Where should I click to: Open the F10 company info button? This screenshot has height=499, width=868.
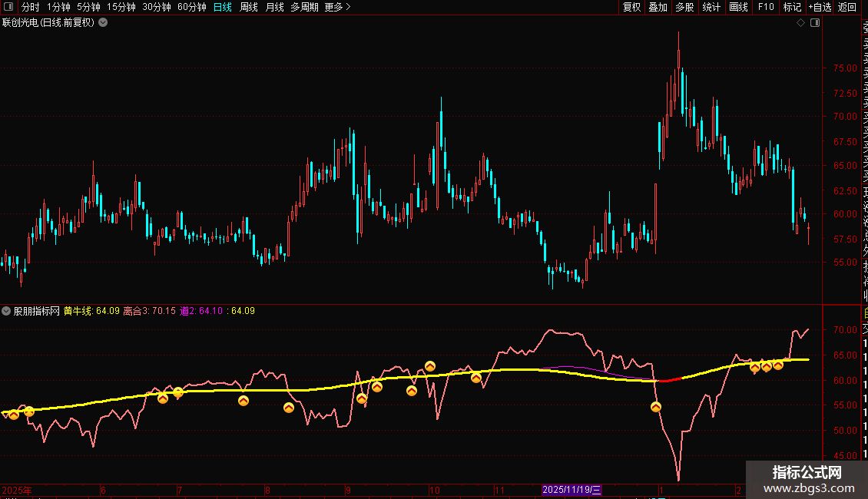[766, 7]
